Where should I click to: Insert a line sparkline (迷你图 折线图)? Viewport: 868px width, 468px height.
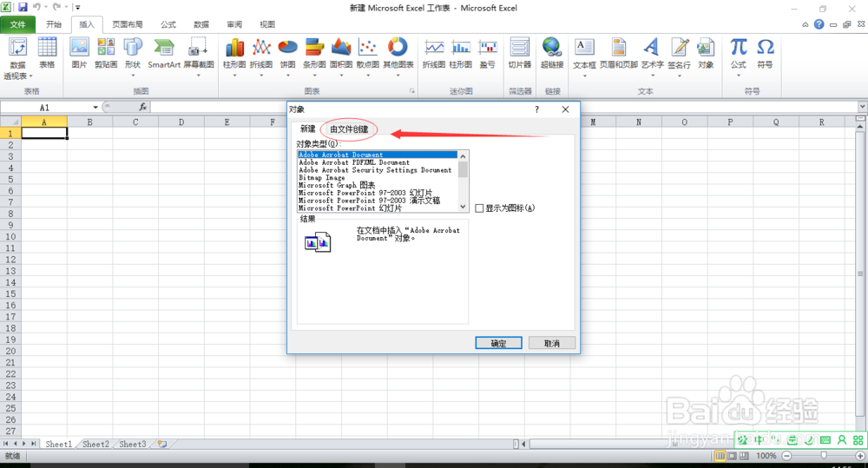434,54
